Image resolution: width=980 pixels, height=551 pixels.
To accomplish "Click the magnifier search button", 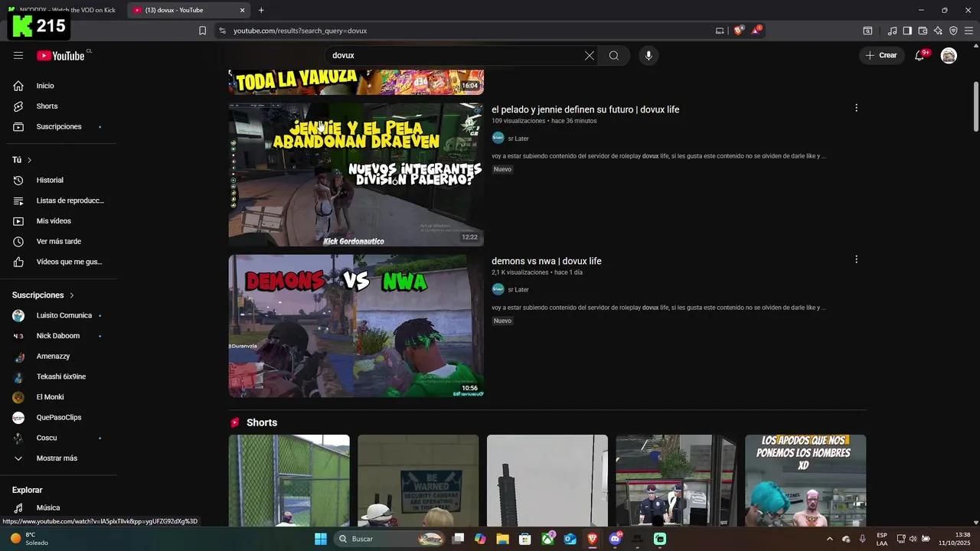I will [614, 55].
